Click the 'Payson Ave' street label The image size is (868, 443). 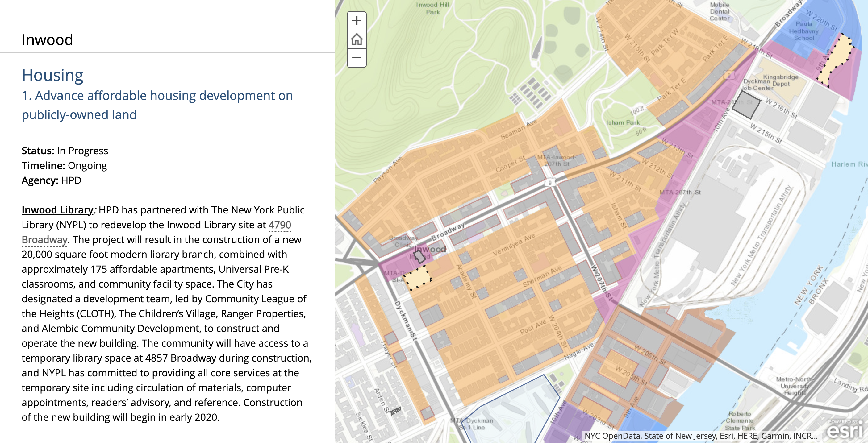pos(387,169)
